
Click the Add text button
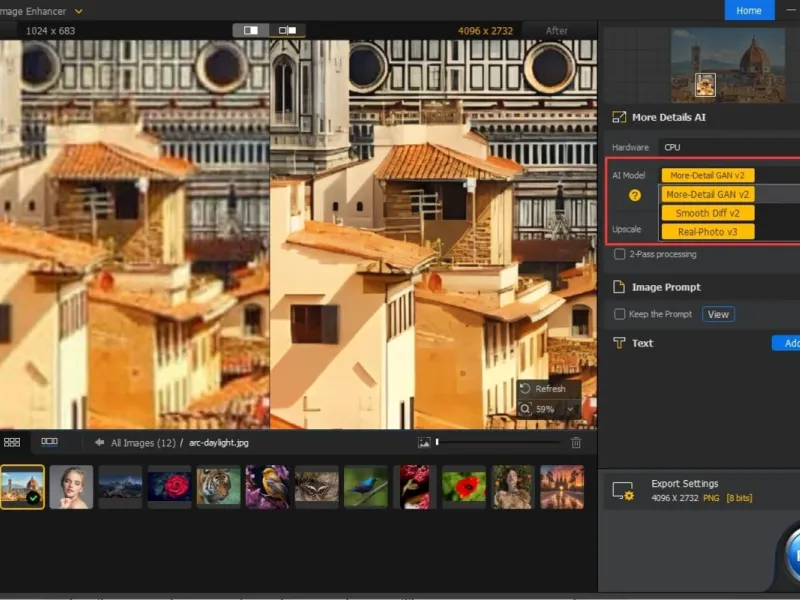click(x=787, y=343)
